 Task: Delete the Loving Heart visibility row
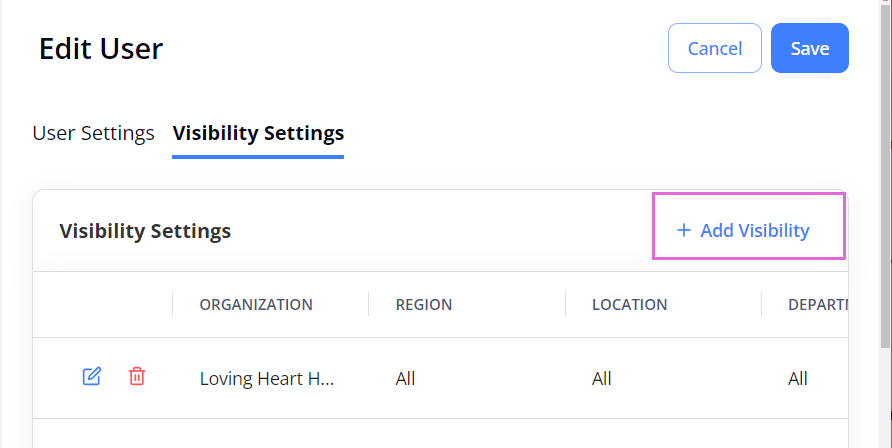click(x=137, y=376)
